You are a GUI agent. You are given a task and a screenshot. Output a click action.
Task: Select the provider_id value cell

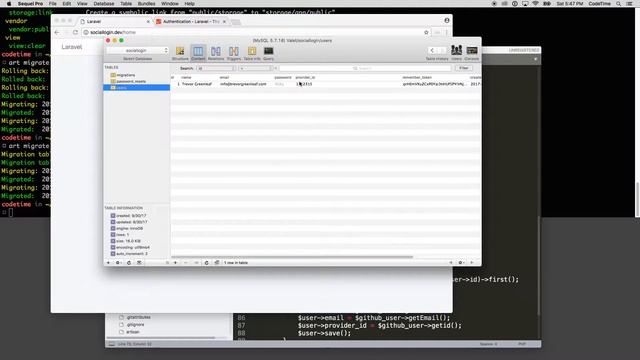click(304, 84)
